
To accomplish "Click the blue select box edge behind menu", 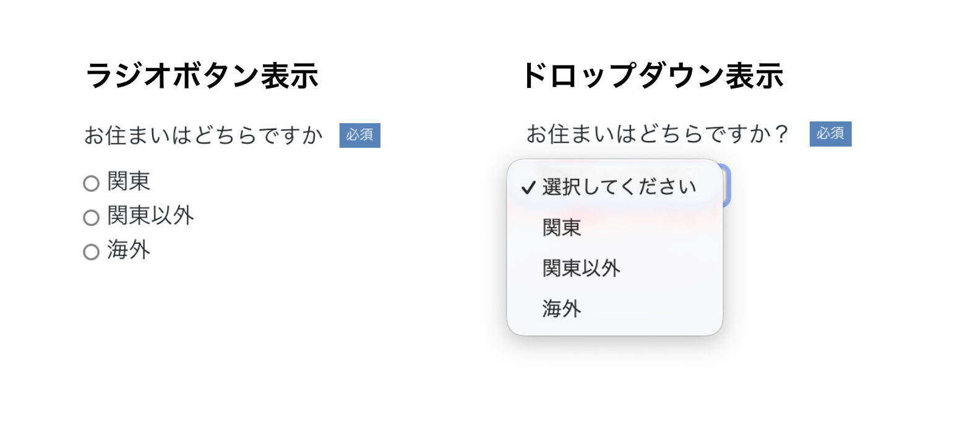I will (727, 186).
